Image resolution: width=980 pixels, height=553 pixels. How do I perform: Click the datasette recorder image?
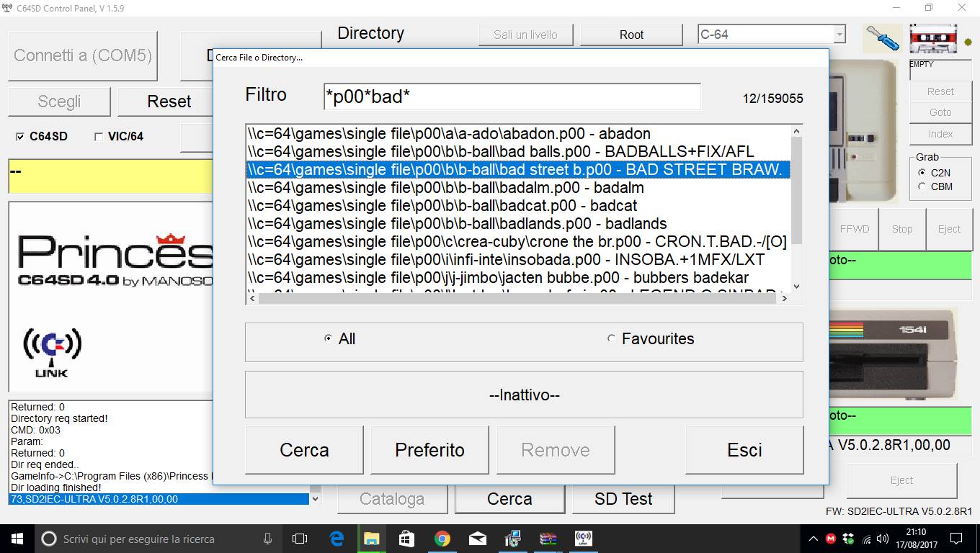pos(863,130)
